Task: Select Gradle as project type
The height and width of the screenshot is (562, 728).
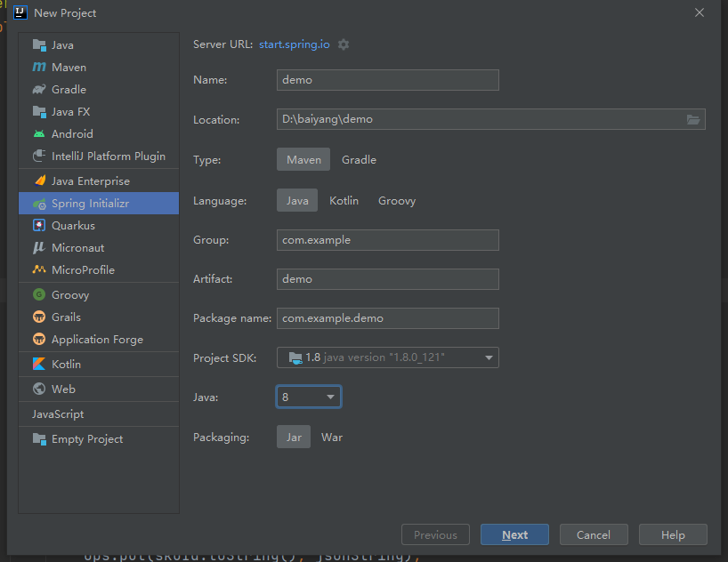Action: [359, 160]
